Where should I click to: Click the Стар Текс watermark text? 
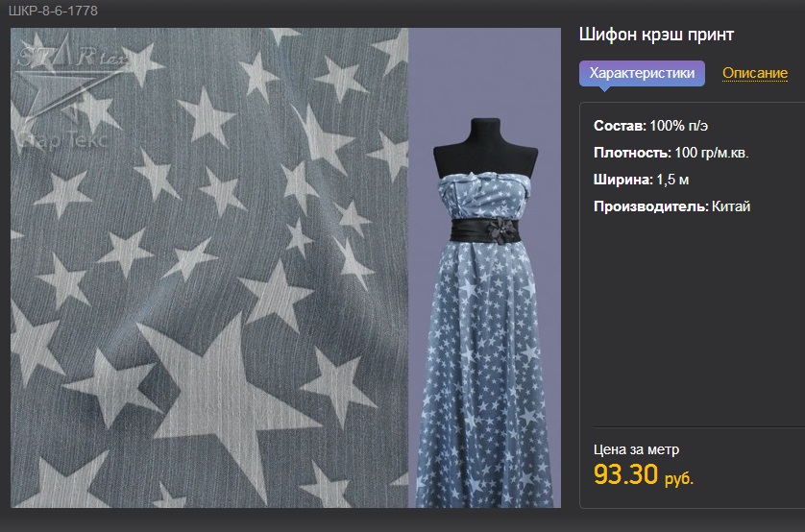(x=63, y=139)
